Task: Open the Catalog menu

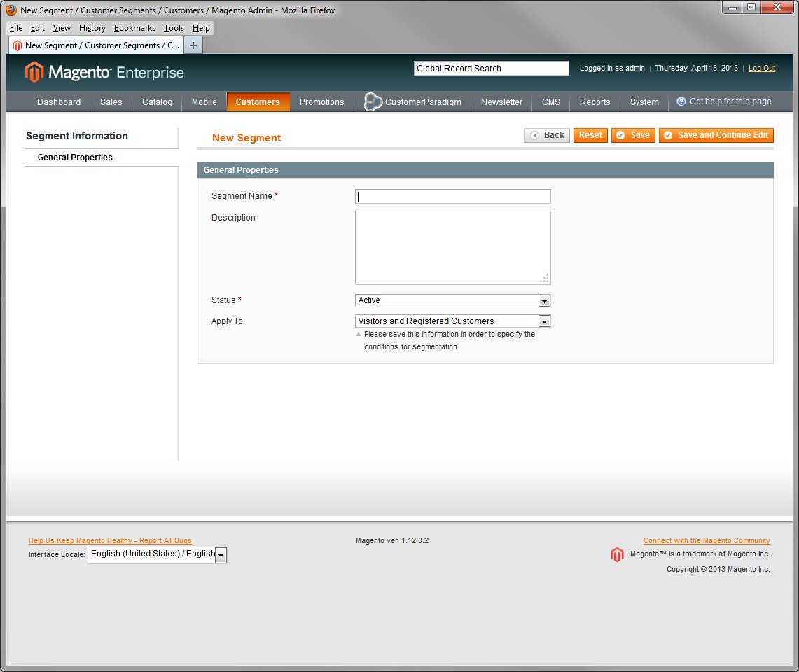Action: click(x=157, y=102)
